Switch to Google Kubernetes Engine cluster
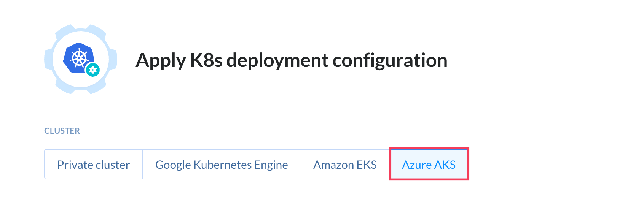Viewport: 644px width, 201px height. [x=222, y=165]
